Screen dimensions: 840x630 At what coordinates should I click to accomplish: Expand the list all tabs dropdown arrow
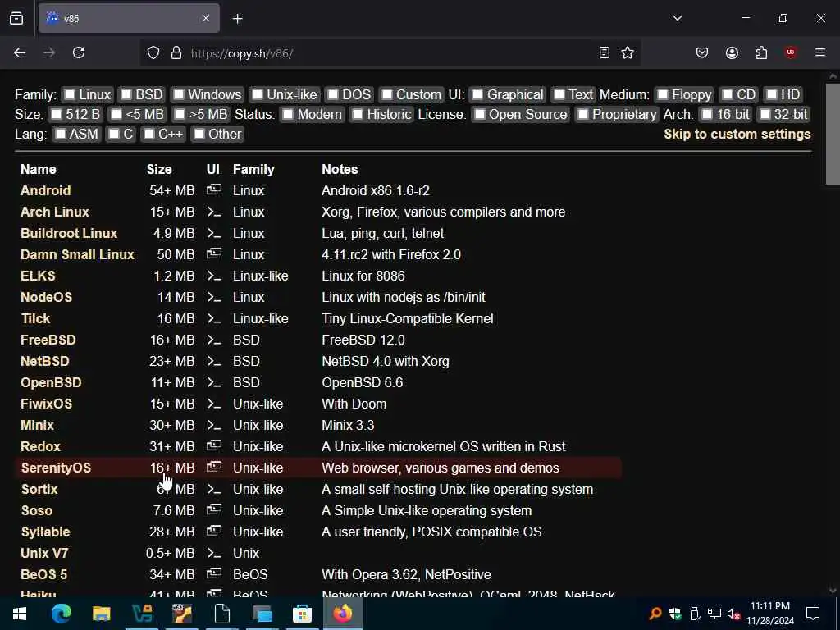tap(678, 18)
